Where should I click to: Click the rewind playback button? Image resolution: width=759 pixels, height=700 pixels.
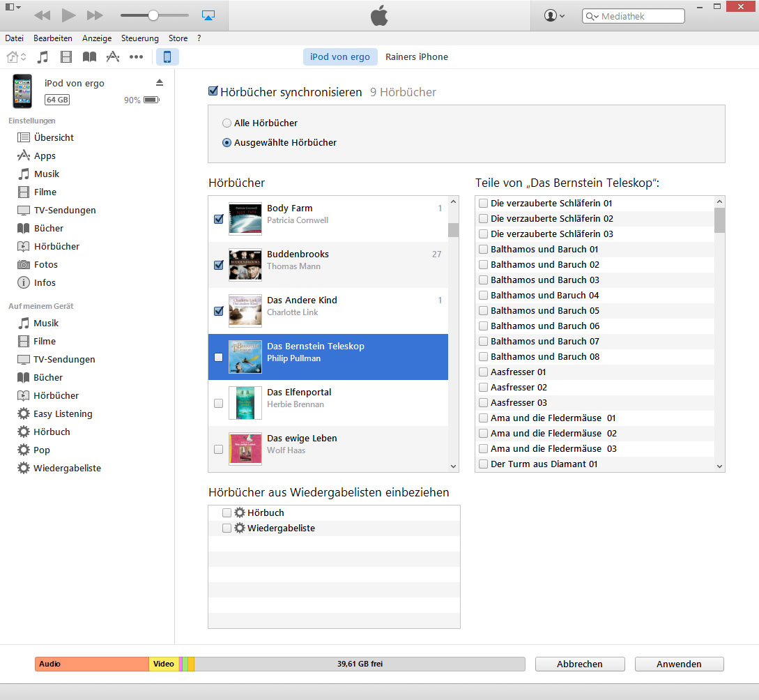[42, 15]
